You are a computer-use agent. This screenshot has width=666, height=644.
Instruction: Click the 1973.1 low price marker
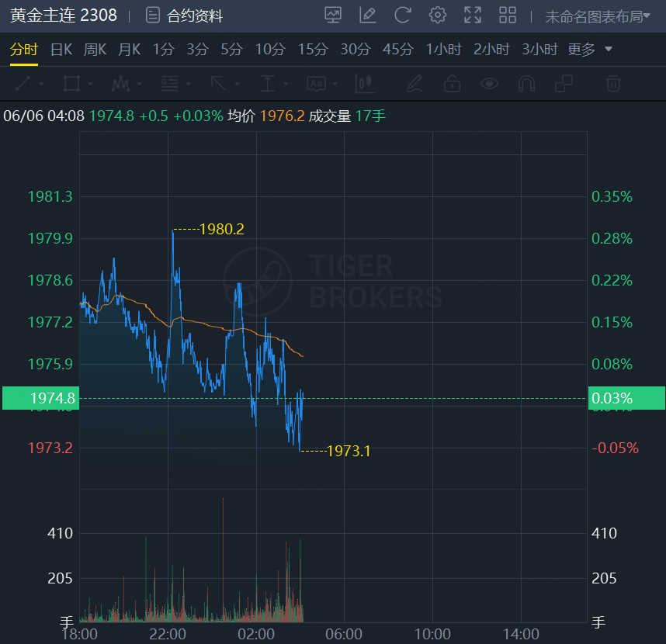click(x=349, y=451)
